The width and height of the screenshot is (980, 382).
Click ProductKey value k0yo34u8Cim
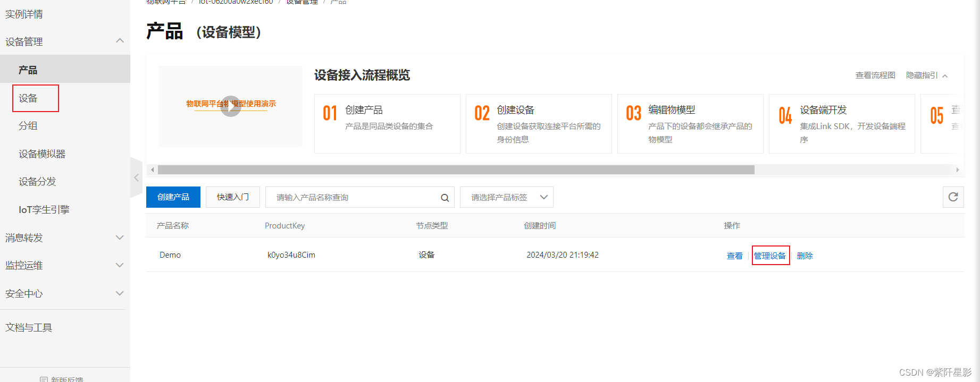coord(291,255)
